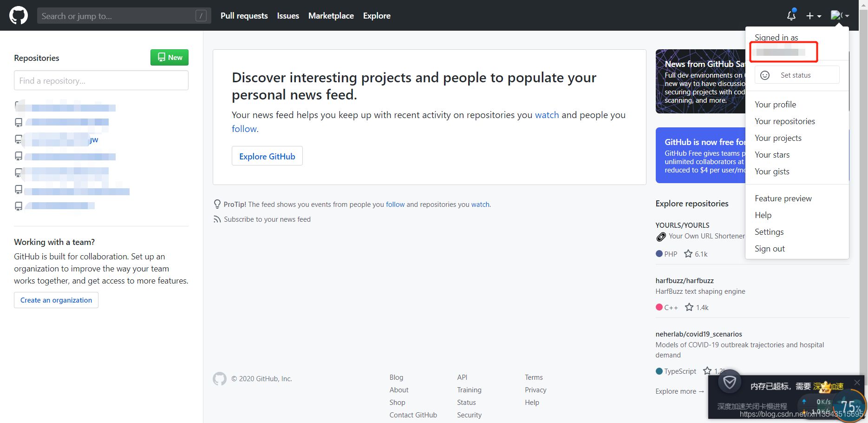The height and width of the screenshot is (423, 868).
Task: Open Subscribe to your news feed
Action: pos(267,219)
